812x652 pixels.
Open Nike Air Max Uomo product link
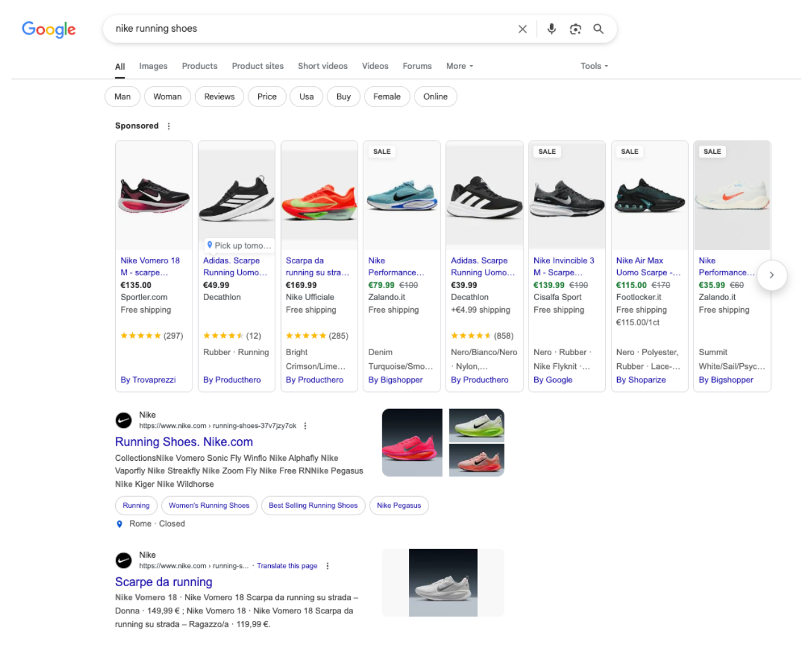click(648, 266)
